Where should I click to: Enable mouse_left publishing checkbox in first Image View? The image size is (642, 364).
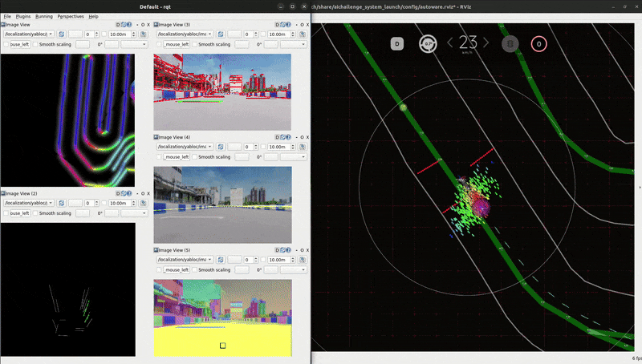tap(6, 44)
